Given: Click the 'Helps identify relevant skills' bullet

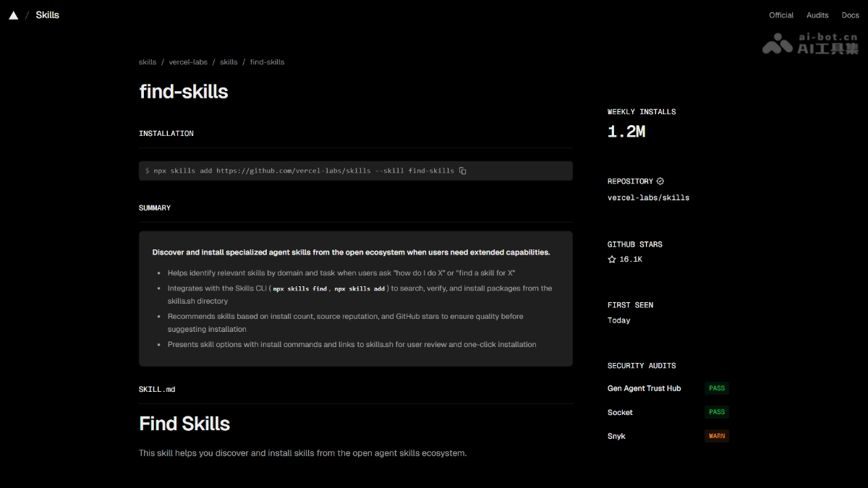Looking at the screenshot, I should coord(341,273).
